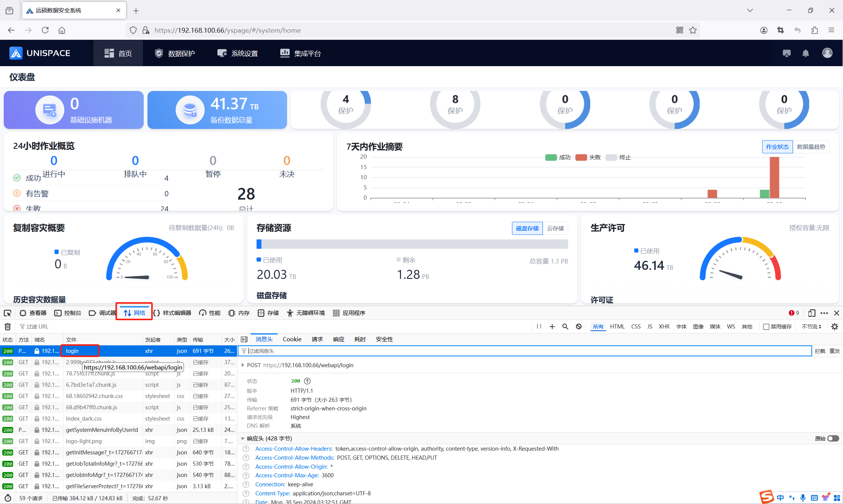The width and height of the screenshot is (843, 504).
Task: Click the notification bell icon
Action: click(x=805, y=53)
